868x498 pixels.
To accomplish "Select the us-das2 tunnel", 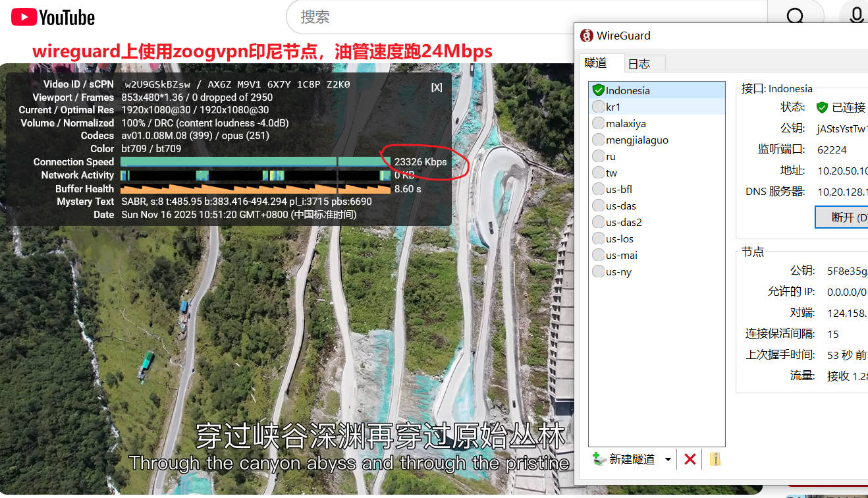I will click(624, 222).
